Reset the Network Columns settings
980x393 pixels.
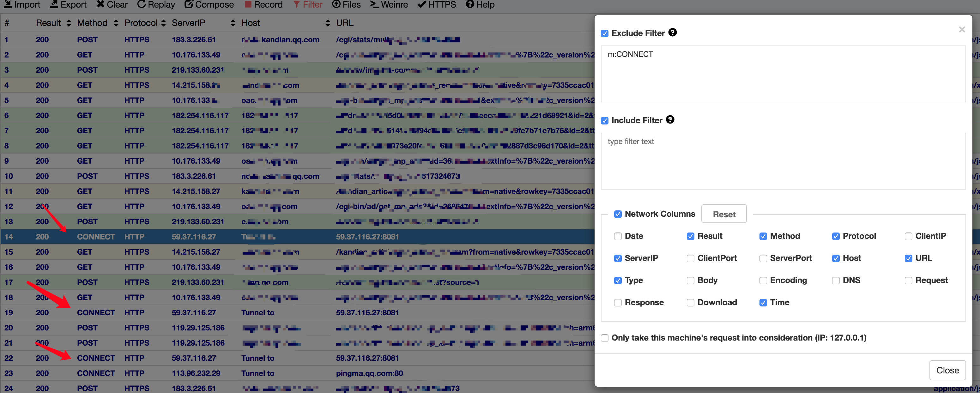[x=723, y=214]
